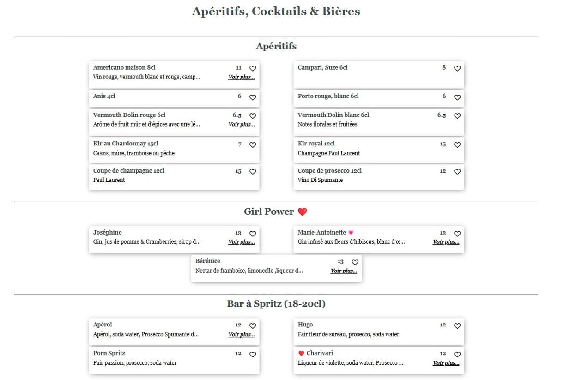Click the heart icon next to Bérénice
Screen dimensions: 588x380
tap(355, 262)
